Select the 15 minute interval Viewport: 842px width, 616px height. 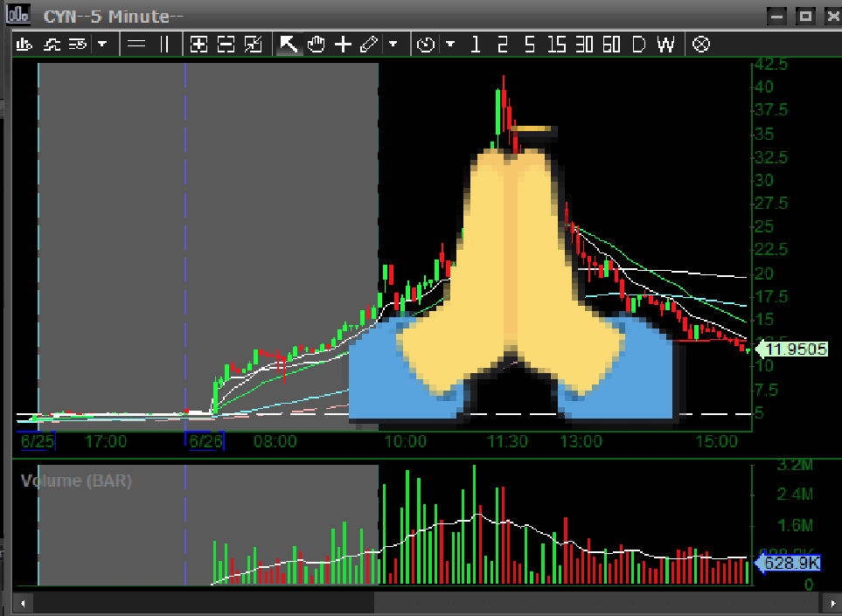point(557,44)
